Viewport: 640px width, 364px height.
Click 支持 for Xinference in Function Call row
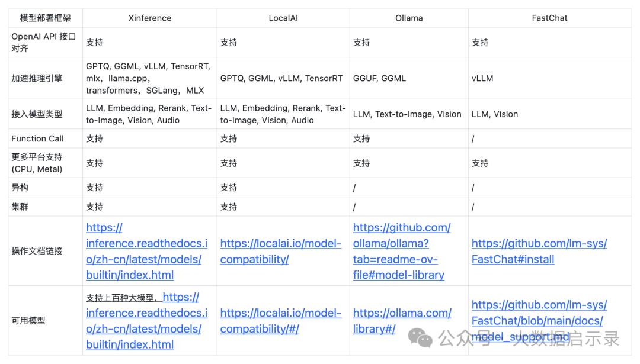pos(94,138)
